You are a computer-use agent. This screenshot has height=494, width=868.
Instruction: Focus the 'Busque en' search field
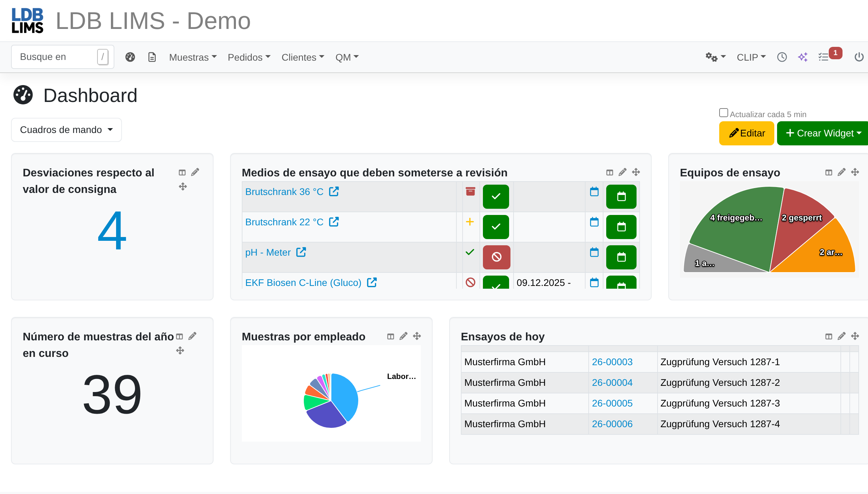[x=63, y=57]
